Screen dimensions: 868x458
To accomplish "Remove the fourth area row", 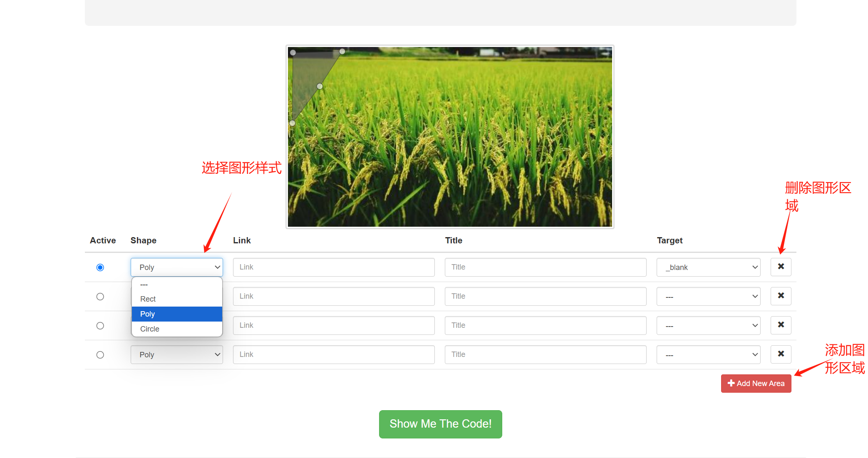I will [x=781, y=354].
